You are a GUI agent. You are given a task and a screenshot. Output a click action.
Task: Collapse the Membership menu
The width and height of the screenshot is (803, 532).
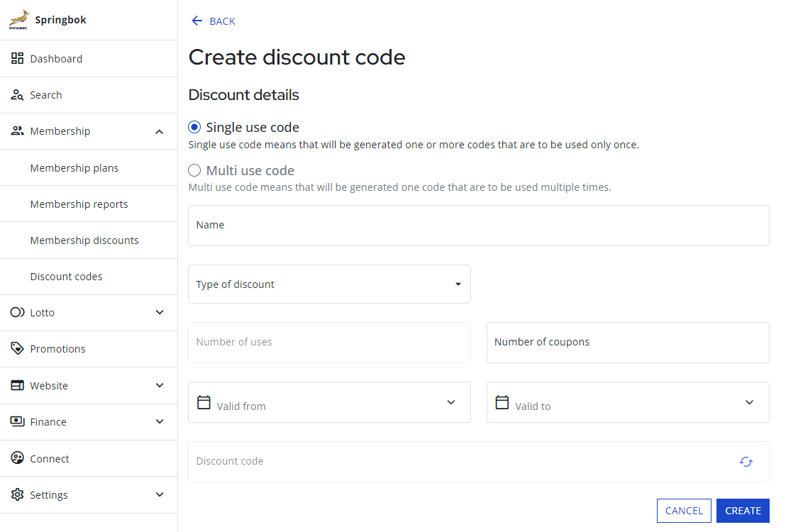coord(159,131)
